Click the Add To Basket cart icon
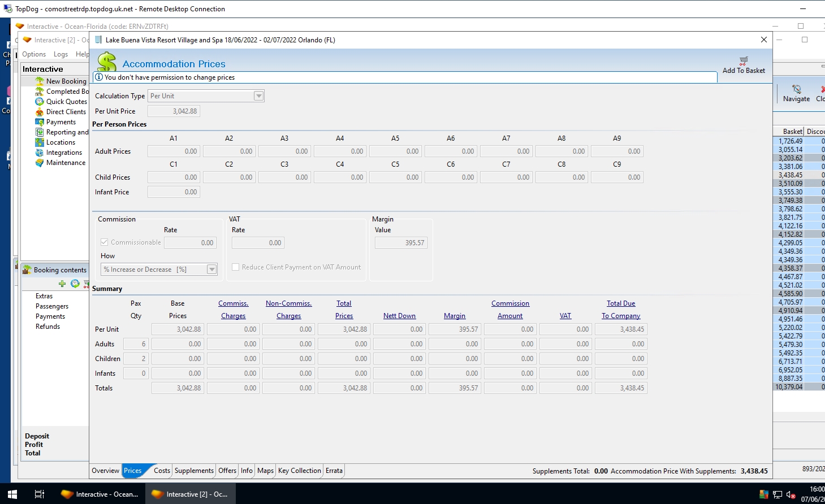Screen dimensions: 825x504 744,60
